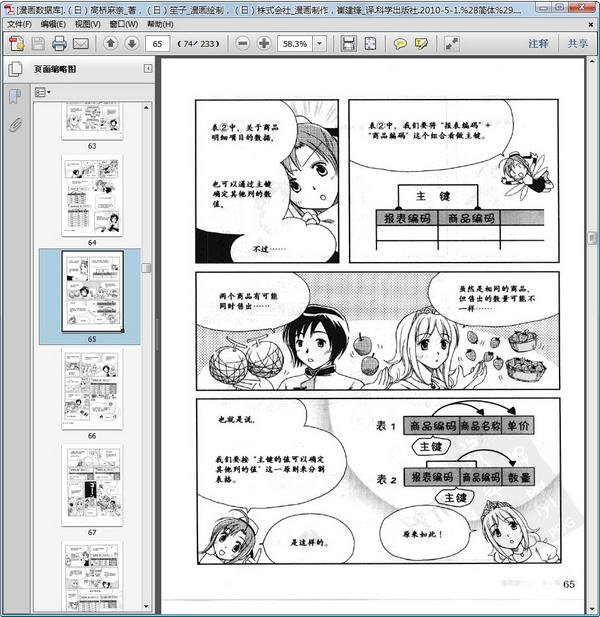Click the Save file icon
Image resolution: width=600 pixels, height=617 pixels.
tap(38, 43)
